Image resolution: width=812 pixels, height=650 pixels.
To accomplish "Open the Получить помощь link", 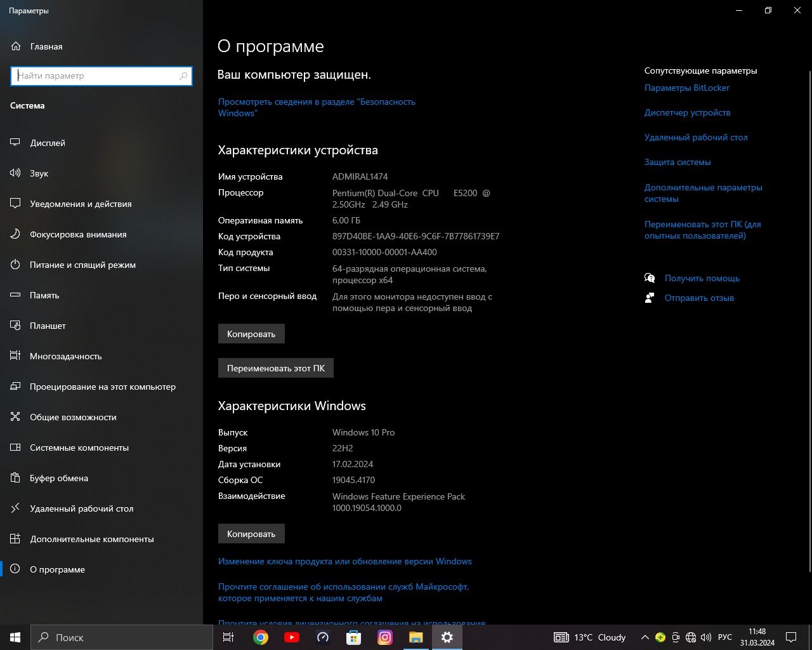I will pyautogui.click(x=702, y=278).
